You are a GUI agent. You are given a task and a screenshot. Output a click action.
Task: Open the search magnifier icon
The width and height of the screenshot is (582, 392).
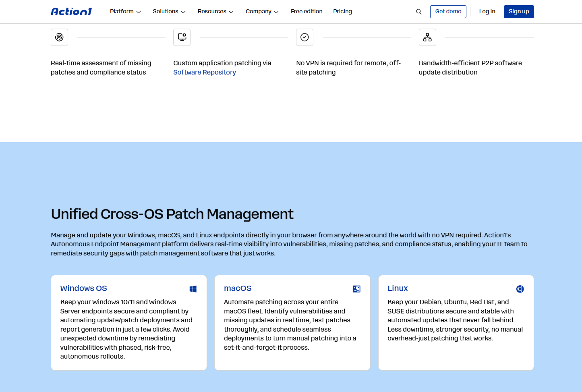coord(419,12)
